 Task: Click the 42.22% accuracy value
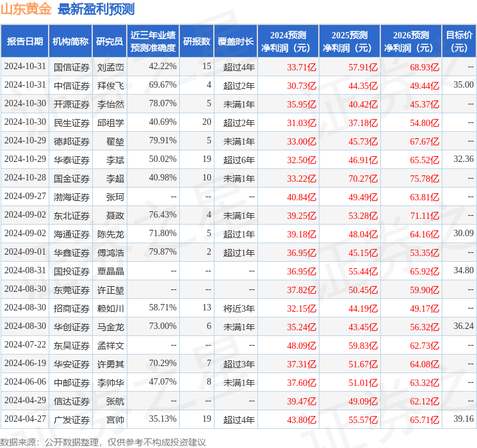(163, 66)
